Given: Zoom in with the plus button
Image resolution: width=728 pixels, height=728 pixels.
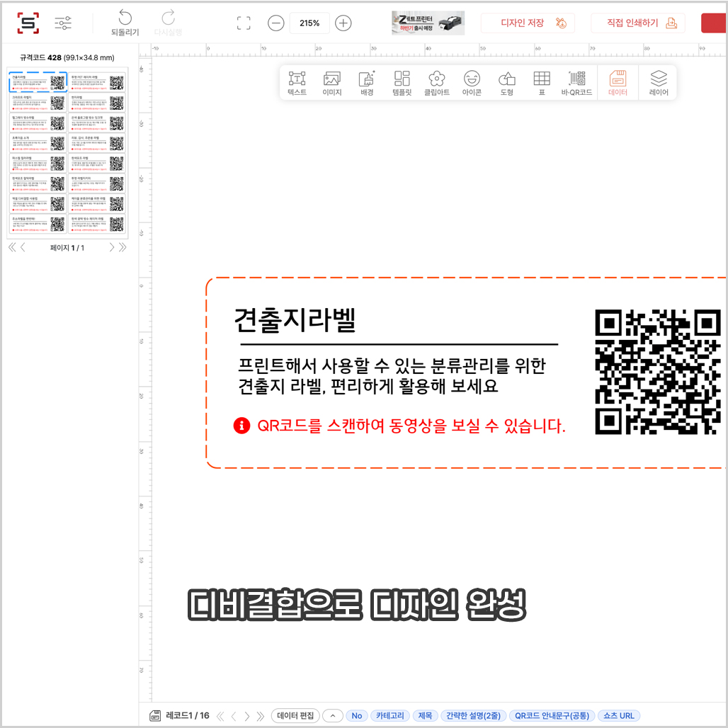Looking at the screenshot, I should [343, 23].
